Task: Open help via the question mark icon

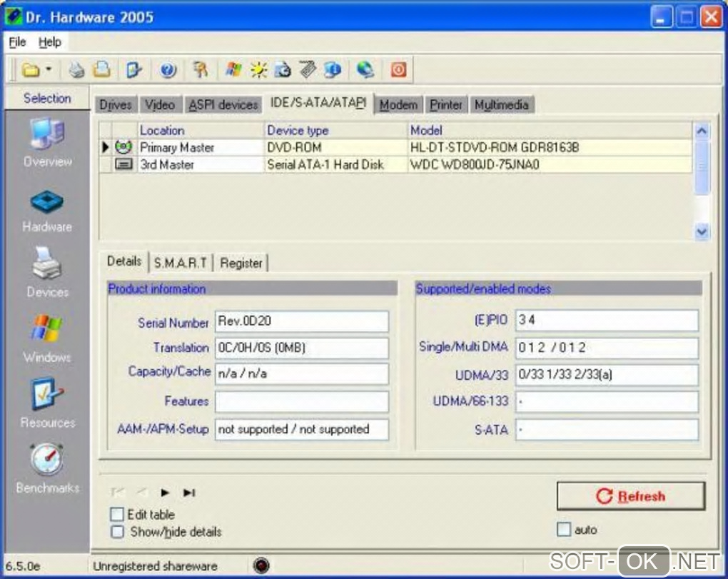Action: [x=168, y=70]
